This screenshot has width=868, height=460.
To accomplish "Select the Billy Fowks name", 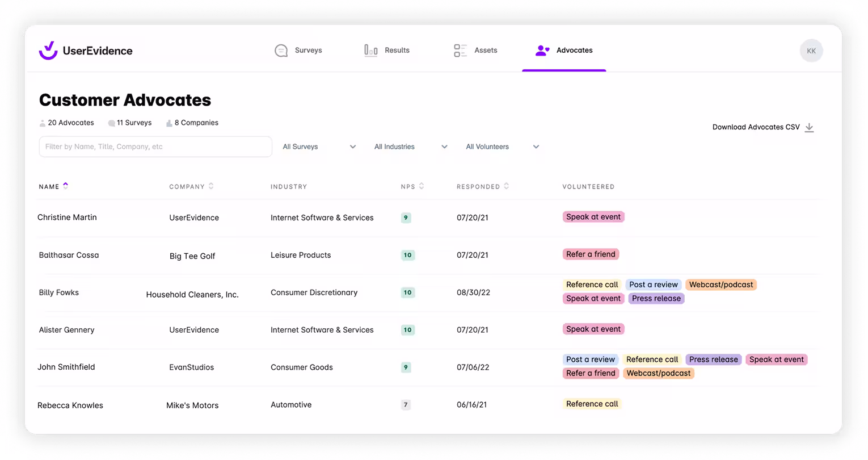I will 59,292.
